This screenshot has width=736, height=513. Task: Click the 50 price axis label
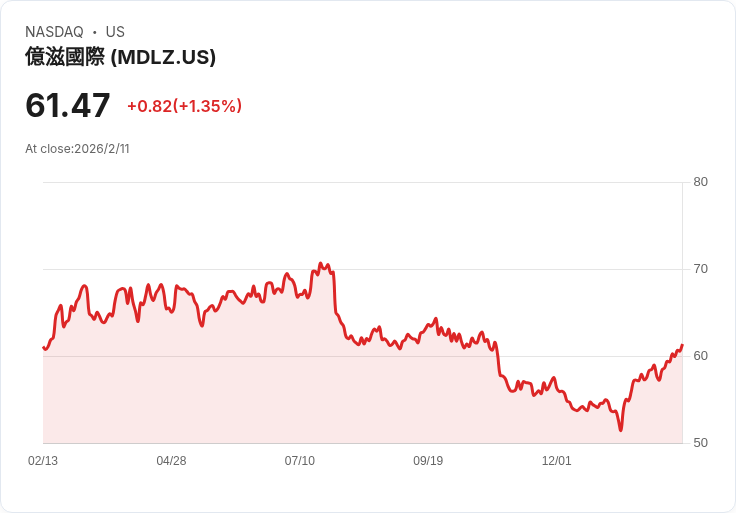coord(700,443)
